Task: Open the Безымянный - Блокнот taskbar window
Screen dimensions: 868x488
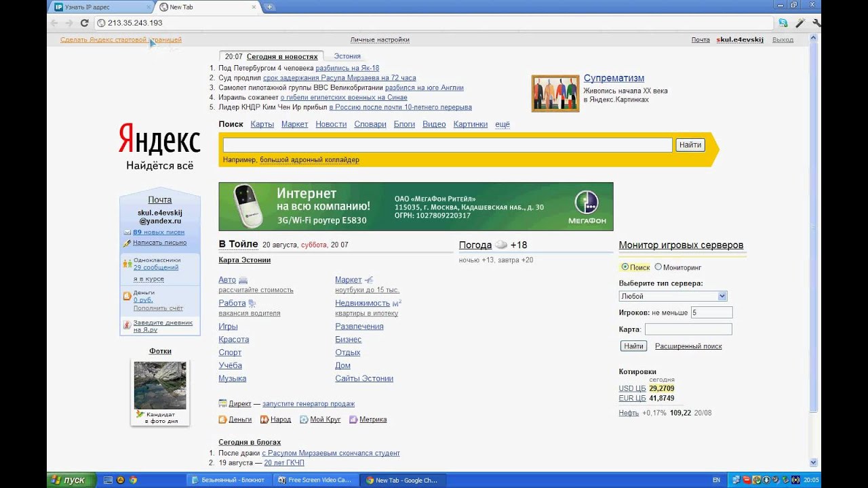Action: (x=229, y=480)
